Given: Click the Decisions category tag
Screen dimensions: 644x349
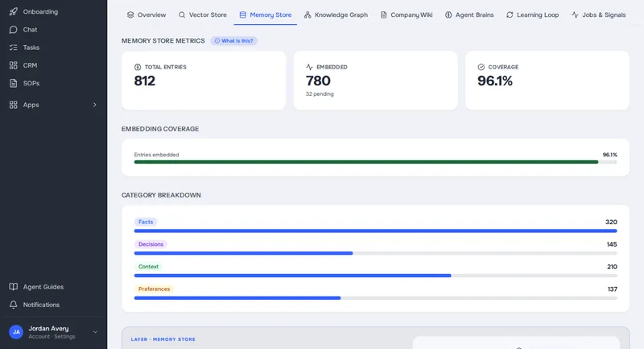Looking at the screenshot, I should (x=151, y=244).
